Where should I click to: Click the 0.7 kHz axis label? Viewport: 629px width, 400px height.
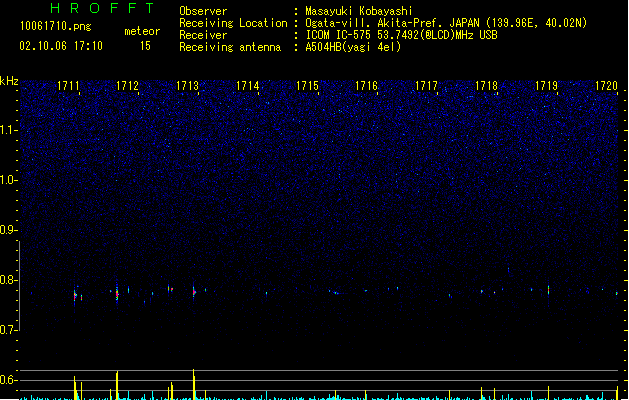pos(7,330)
